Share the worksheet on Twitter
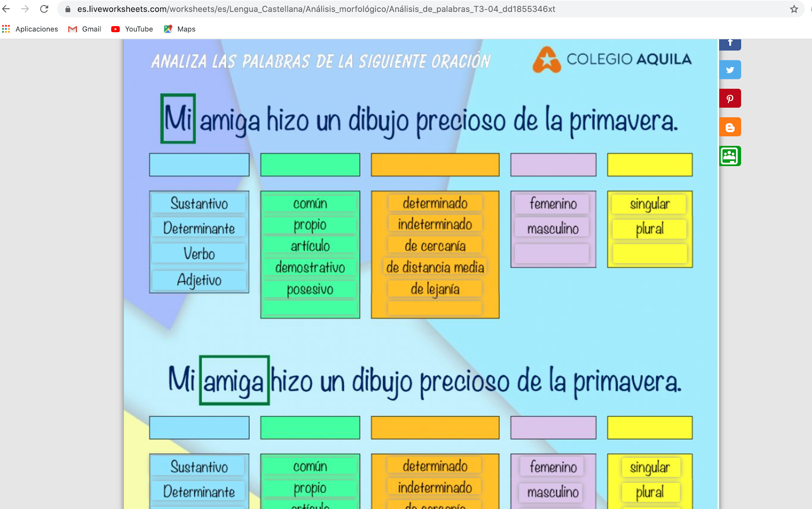The height and width of the screenshot is (509, 812). point(730,69)
